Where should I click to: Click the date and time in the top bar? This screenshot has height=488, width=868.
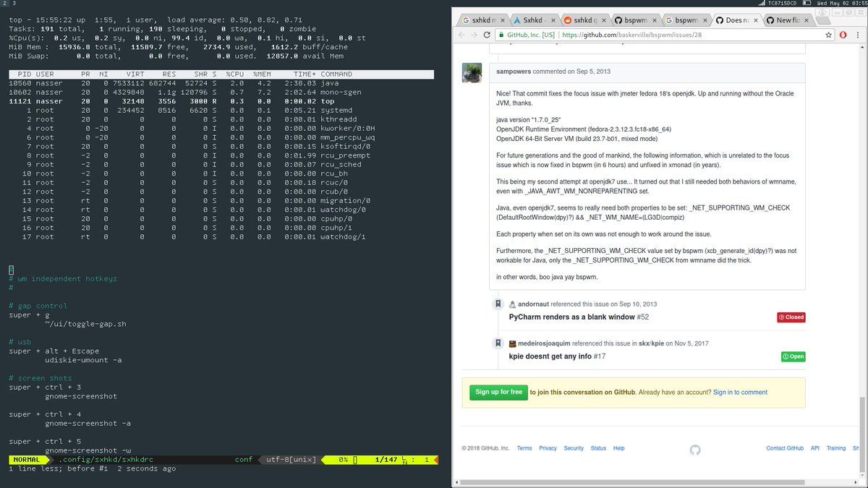[841, 3]
